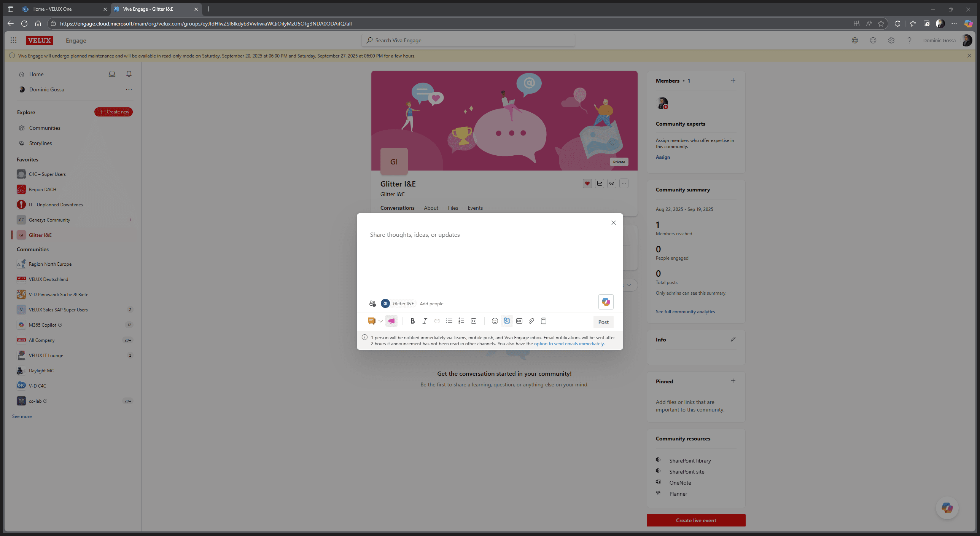Switch to the Home - VELUX One browser tab
This screenshot has width=980, height=536.
[x=65, y=9]
